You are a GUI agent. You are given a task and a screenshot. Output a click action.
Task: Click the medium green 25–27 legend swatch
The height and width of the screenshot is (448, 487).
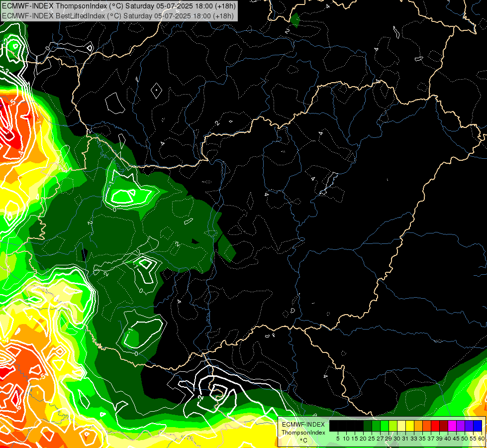(x=376, y=426)
